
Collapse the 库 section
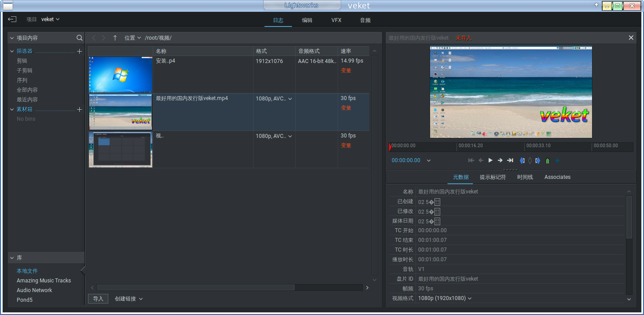(x=12, y=257)
